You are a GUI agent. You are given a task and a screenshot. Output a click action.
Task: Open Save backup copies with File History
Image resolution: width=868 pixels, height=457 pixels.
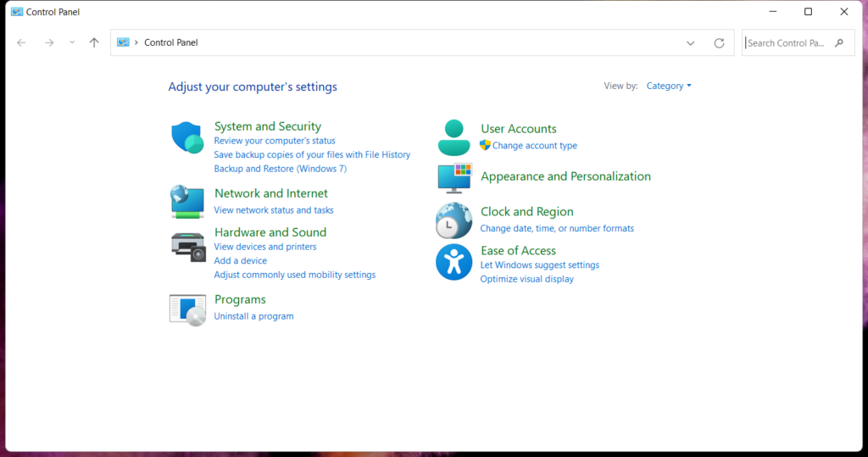click(312, 154)
